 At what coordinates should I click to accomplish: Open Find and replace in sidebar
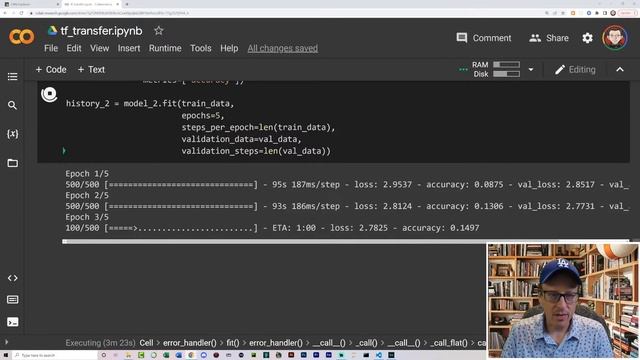pyautogui.click(x=12, y=105)
